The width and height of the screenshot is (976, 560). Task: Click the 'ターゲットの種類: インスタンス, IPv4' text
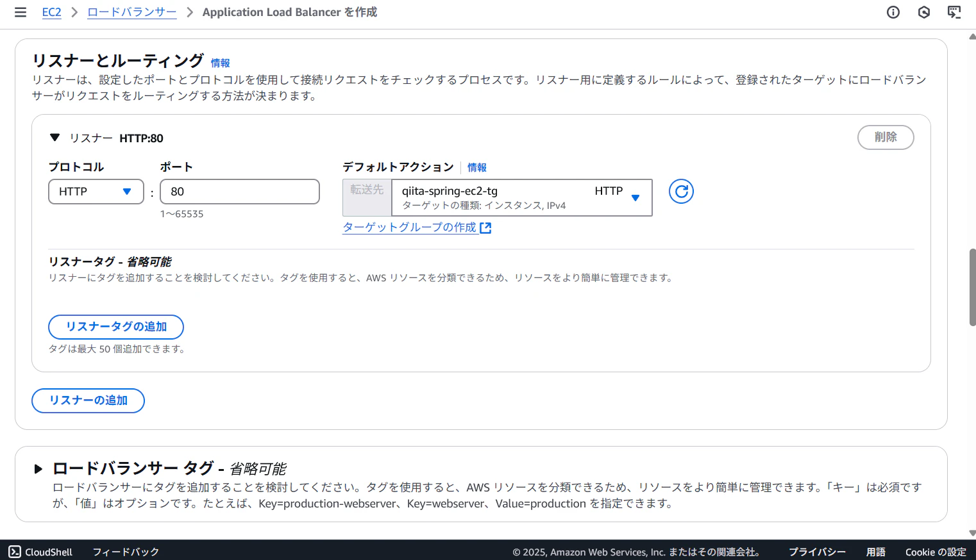[484, 206]
